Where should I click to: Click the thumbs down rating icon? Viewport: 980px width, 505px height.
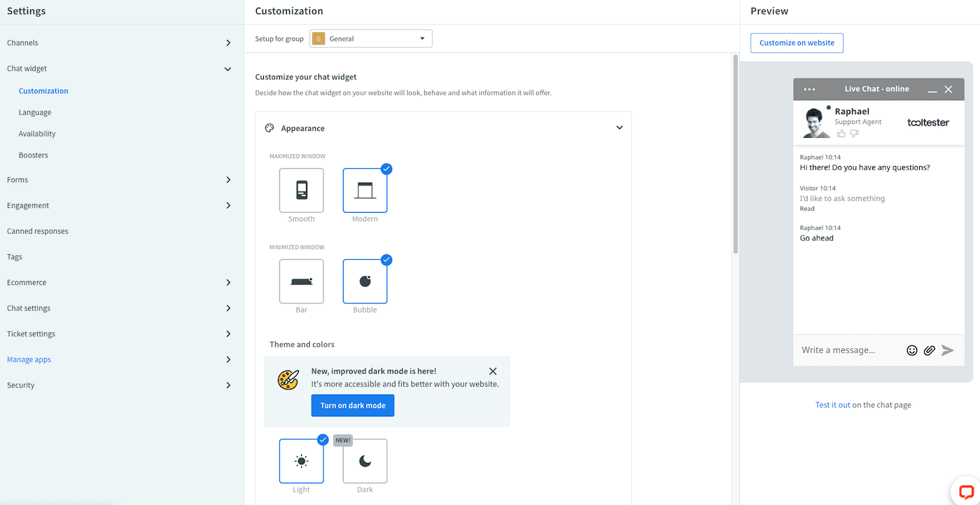click(854, 134)
